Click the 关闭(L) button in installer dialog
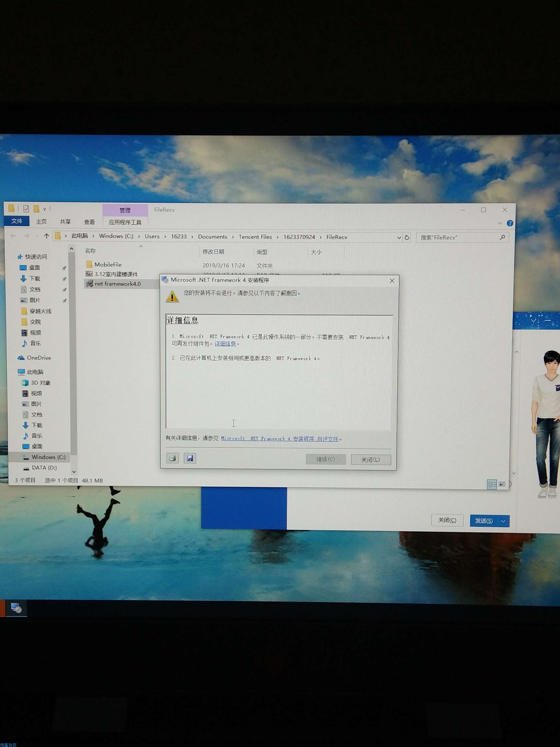 point(371,459)
